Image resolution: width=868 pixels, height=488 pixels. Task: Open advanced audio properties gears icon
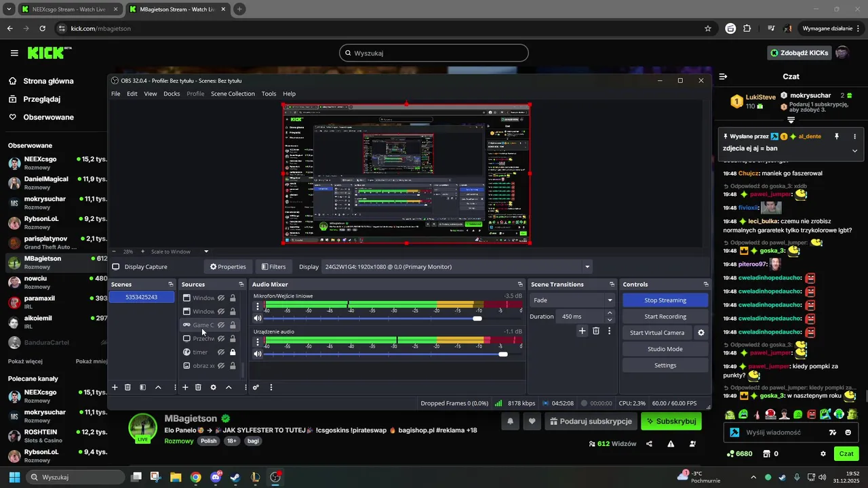[x=256, y=387]
